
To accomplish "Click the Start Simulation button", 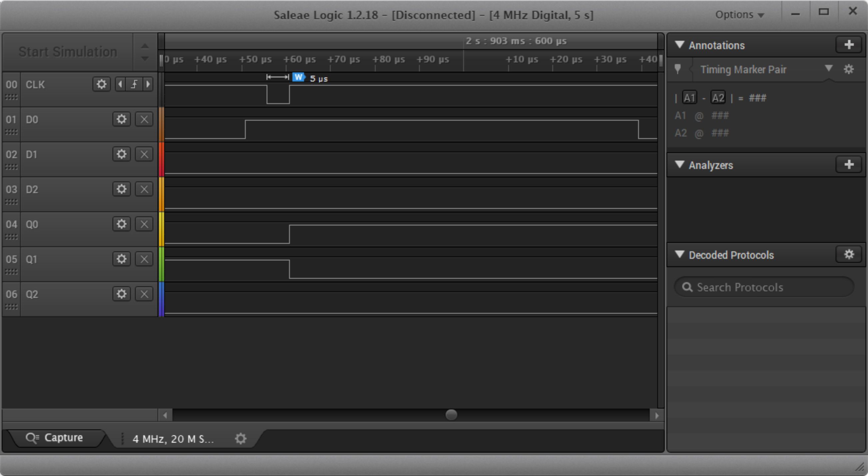I will click(68, 52).
